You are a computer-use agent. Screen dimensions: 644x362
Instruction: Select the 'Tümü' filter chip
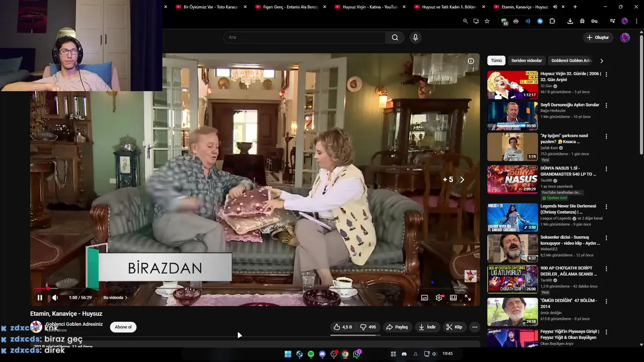[x=497, y=60]
